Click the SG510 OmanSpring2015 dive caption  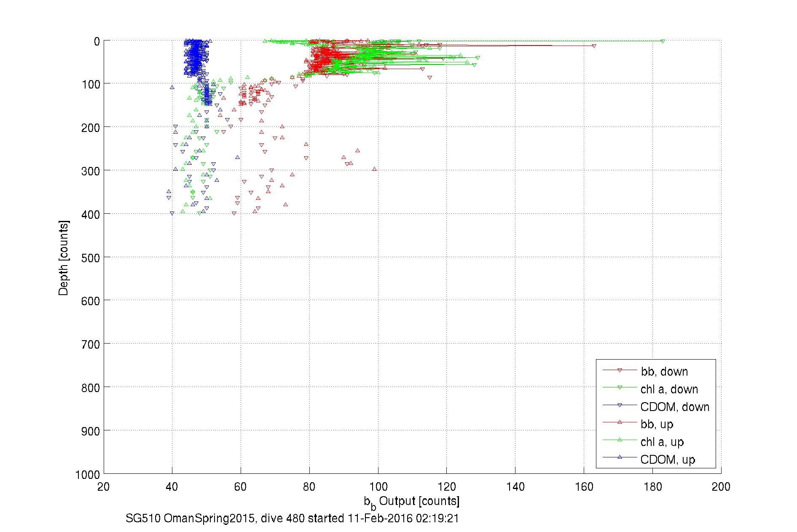pyautogui.click(x=292, y=518)
